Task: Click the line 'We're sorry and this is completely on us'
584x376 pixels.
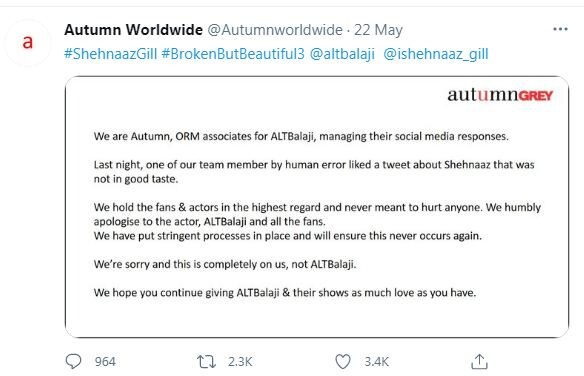Action: (225, 264)
